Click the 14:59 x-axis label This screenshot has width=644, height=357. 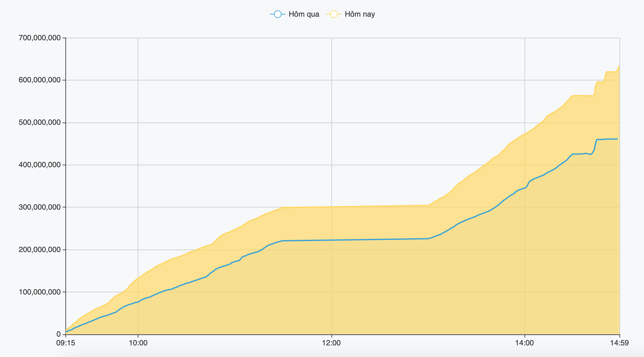click(x=619, y=343)
